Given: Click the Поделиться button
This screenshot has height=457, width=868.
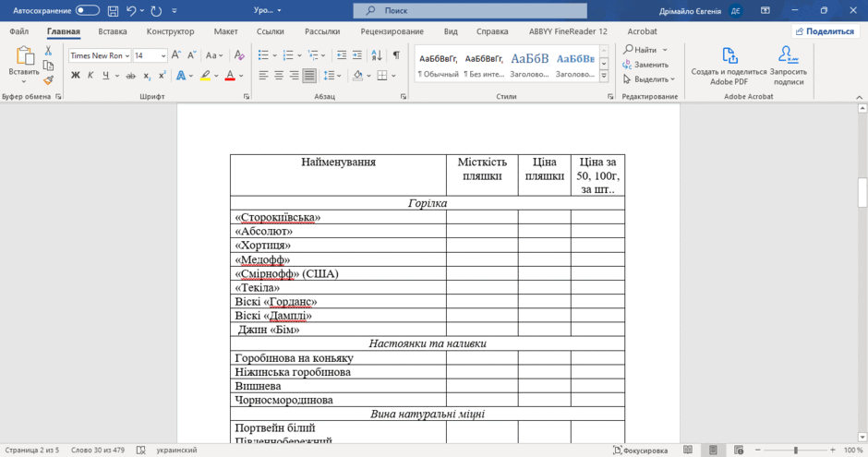Looking at the screenshot, I should 825,31.
